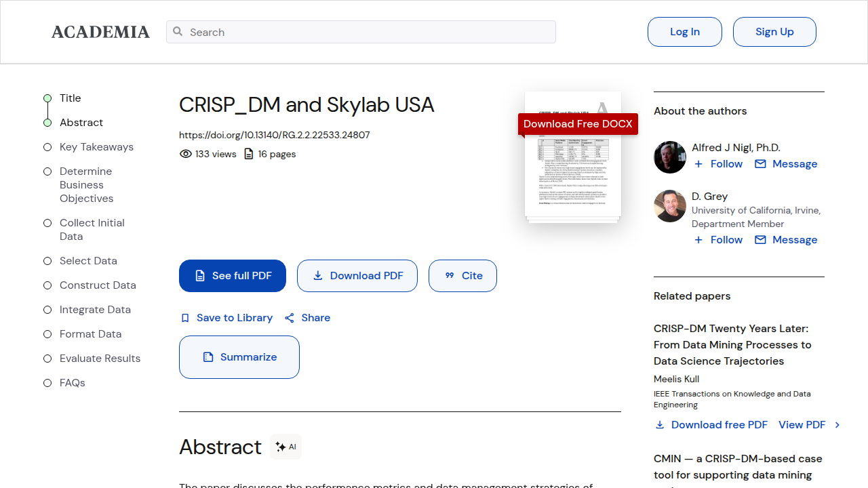868x488 pixels.
Task: Go to Key Takeaways section
Action: [x=96, y=147]
